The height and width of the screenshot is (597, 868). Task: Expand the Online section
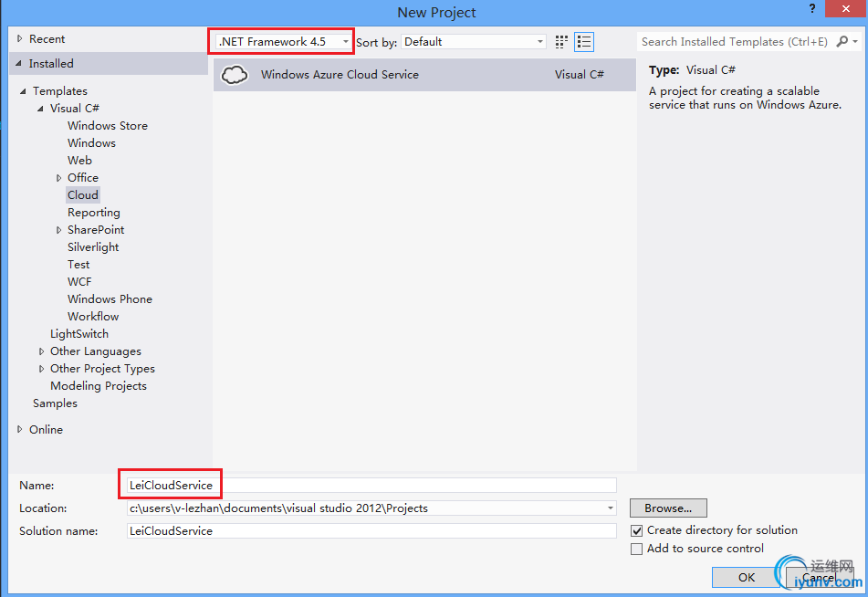[x=20, y=429]
